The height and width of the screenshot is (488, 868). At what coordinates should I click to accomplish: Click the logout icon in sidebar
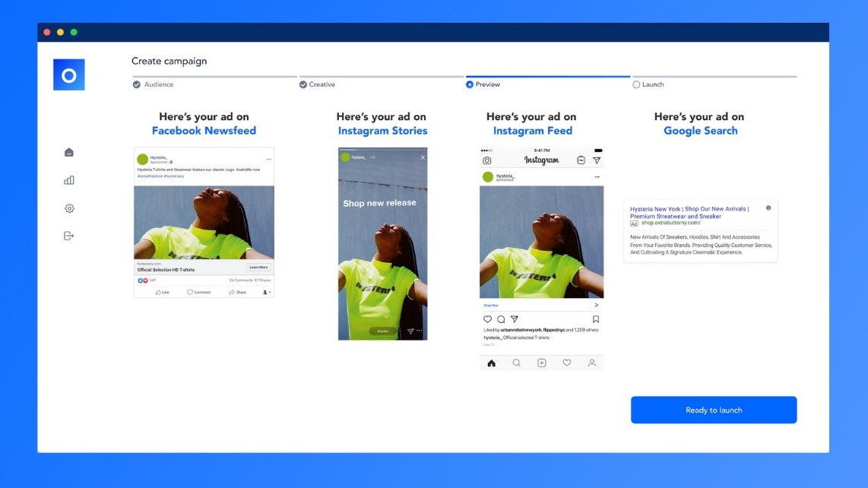(69, 236)
